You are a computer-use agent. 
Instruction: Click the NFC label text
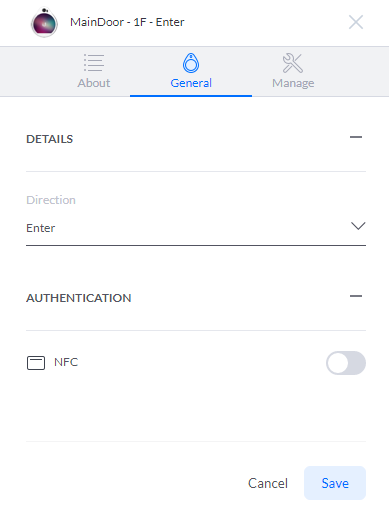(66, 362)
